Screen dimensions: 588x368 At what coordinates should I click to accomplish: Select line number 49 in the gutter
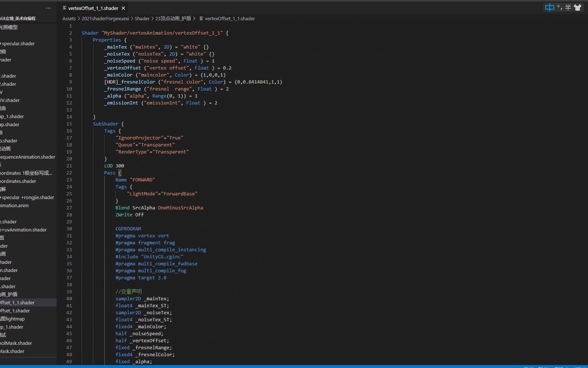(x=69, y=361)
